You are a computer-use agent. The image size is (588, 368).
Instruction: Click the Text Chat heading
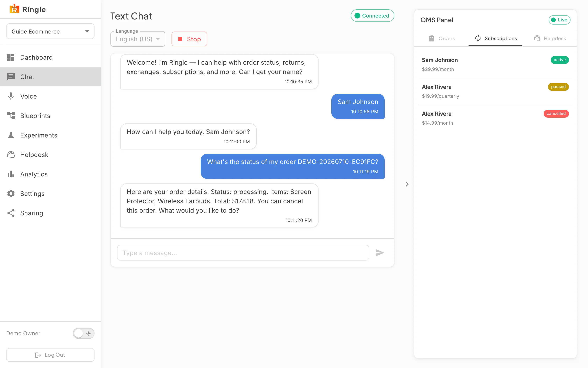click(x=131, y=16)
